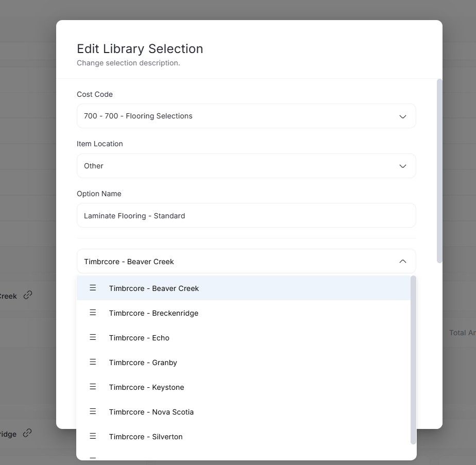Click drag handle beside Silverton
Screen dimensions: 476x465
[93, 436]
